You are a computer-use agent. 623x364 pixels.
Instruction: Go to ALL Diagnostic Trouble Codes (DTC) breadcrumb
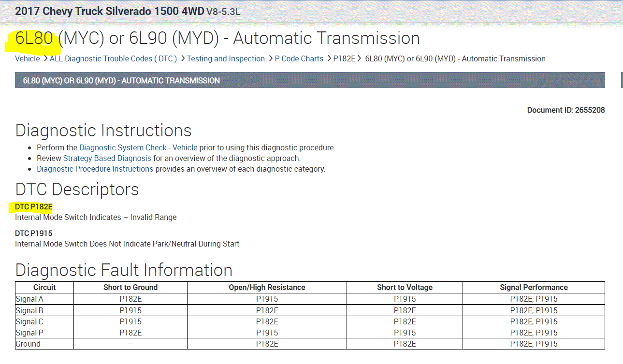114,58
